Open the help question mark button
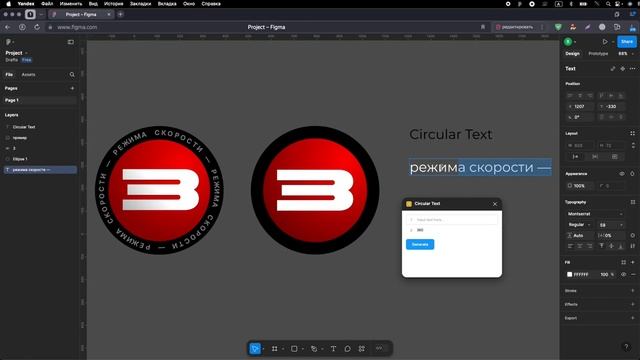This screenshot has height=360, width=640. (x=626, y=347)
